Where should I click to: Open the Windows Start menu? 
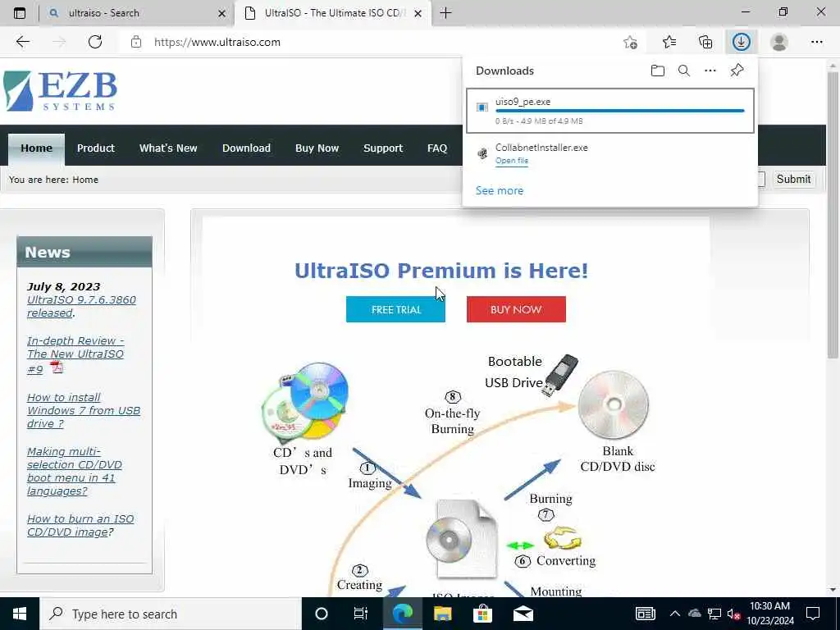(x=20, y=614)
